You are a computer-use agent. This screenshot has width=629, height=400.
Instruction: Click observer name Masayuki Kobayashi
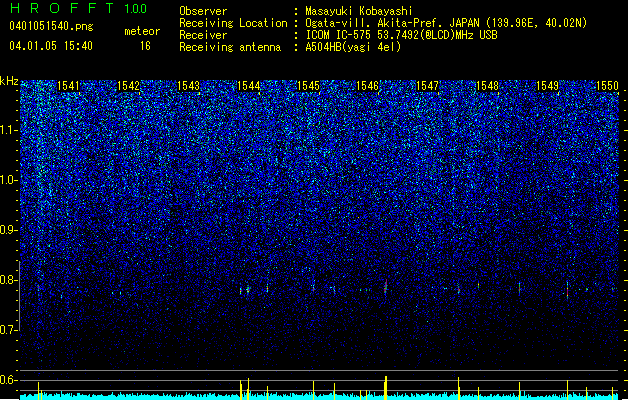pyautogui.click(x=359, y=11)
